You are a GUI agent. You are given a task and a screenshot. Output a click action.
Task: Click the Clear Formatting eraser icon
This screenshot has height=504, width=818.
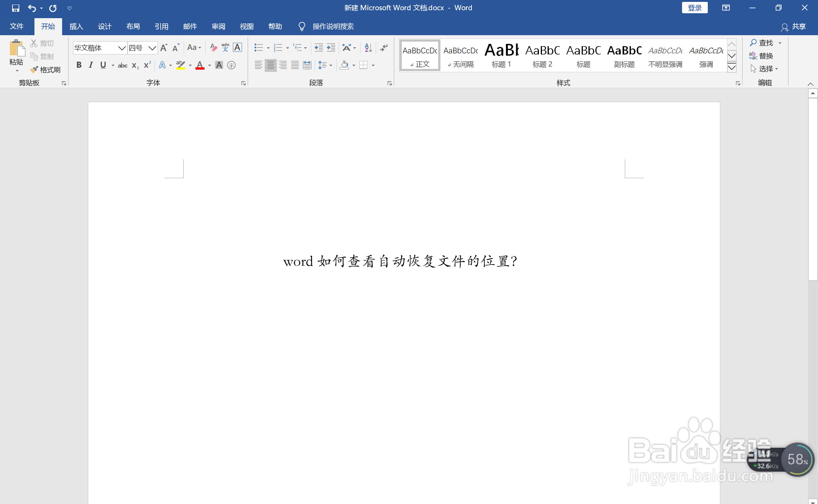pyautogui.click(x=213, y=48)
